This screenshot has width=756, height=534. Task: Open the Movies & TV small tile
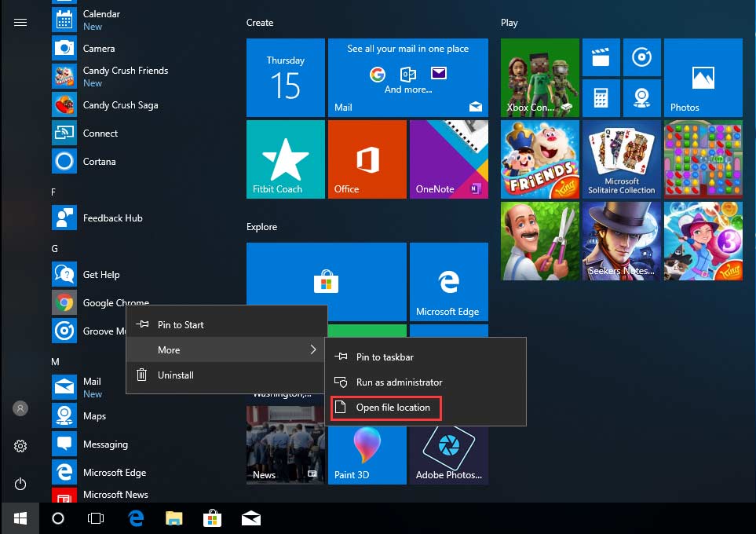601,57
